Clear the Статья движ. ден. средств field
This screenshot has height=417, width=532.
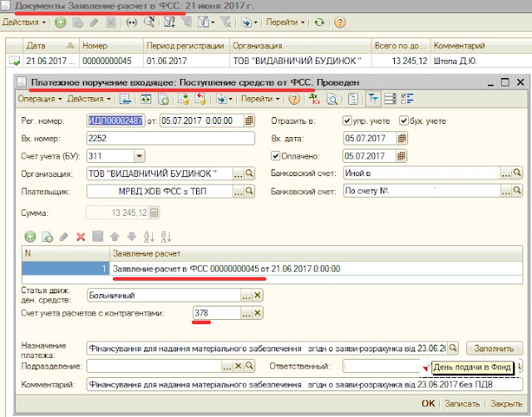(x=258, y=295)
